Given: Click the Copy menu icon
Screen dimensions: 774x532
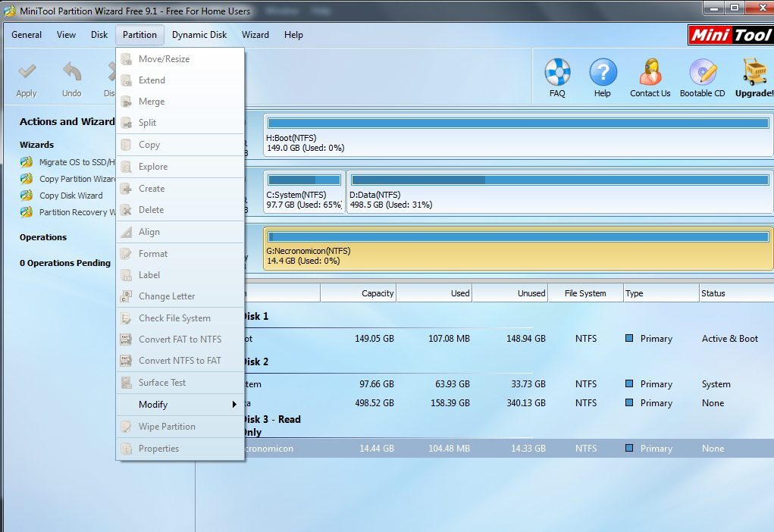Looking at the screenshot, I should 127,145.
